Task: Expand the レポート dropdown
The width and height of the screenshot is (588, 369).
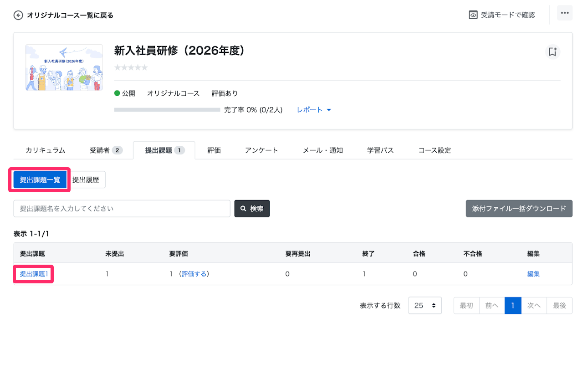Action: tap(314, 110)
